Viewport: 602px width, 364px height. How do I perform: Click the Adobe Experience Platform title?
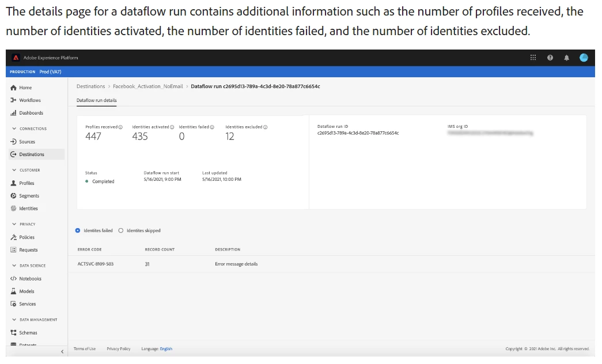(51, 58)
